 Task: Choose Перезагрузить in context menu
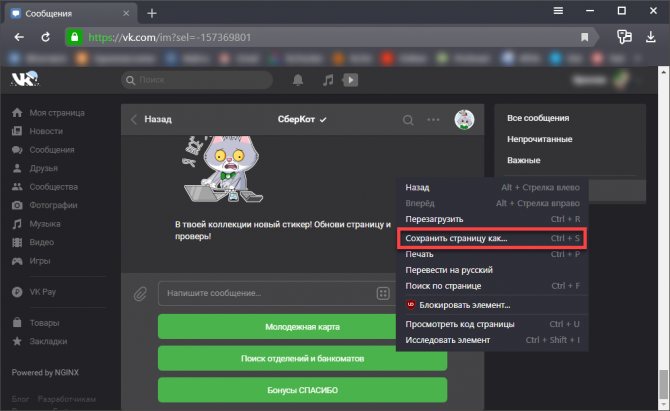point(492,219)
